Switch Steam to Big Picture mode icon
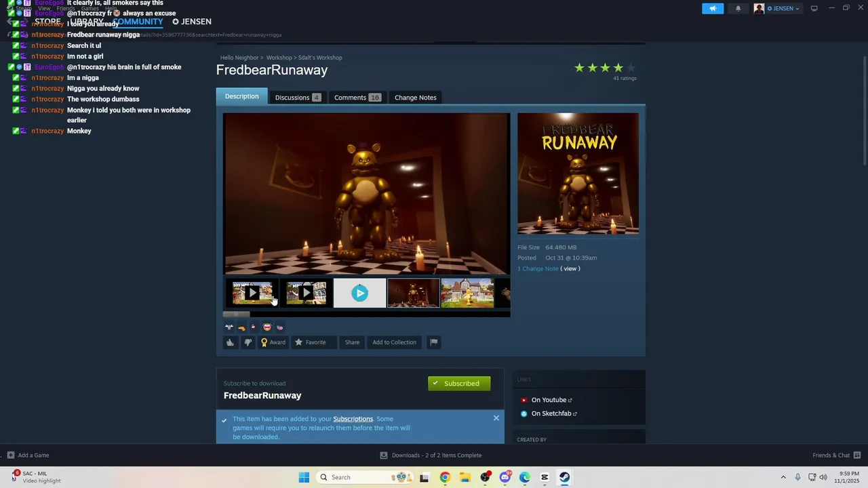This screenshot has width=868, height=488. [x=814, y=8]
